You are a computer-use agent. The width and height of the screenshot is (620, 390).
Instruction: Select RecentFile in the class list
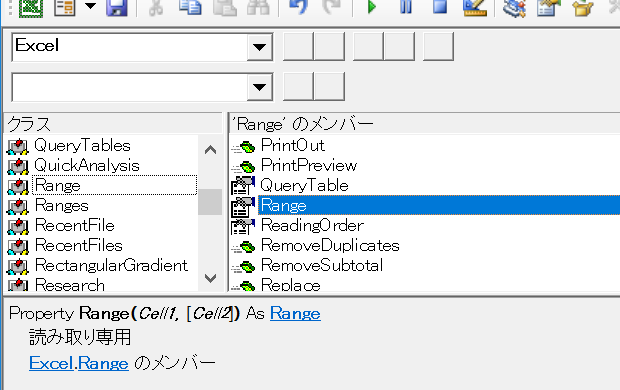tap(74, 225)
